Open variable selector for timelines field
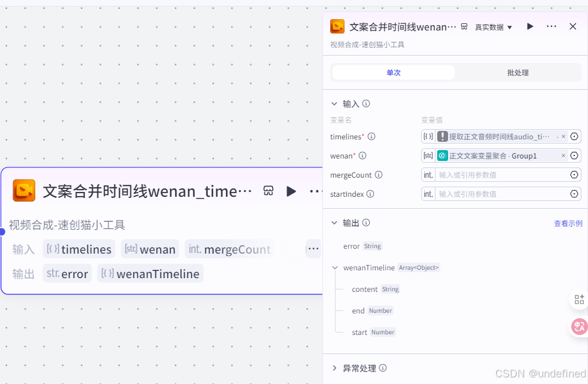This screenshot has height=384, width=588. pyautogui.click(x=574, y=136)
